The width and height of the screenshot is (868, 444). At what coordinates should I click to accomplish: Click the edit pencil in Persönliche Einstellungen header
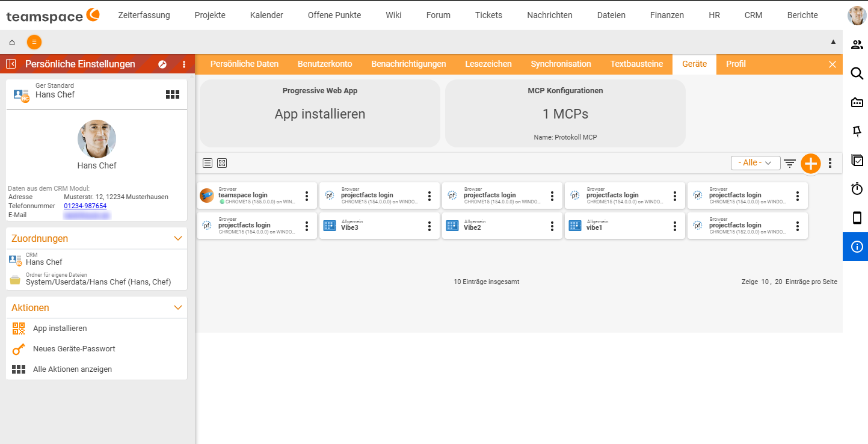[162, 64]
